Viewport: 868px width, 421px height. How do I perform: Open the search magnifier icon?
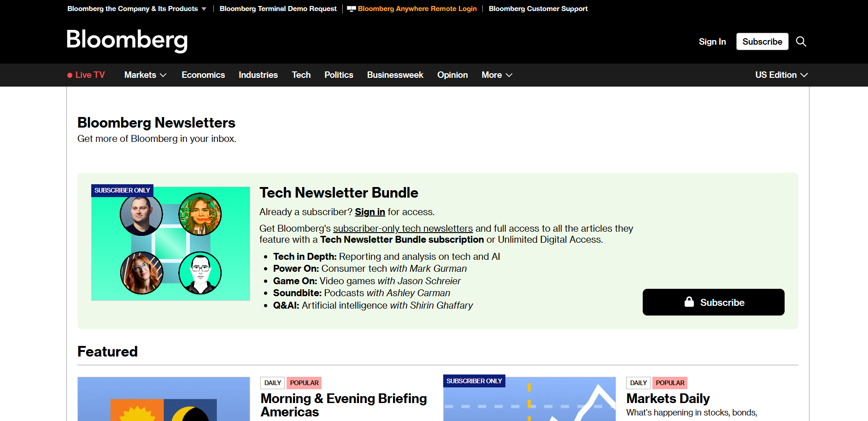(801, 41)
